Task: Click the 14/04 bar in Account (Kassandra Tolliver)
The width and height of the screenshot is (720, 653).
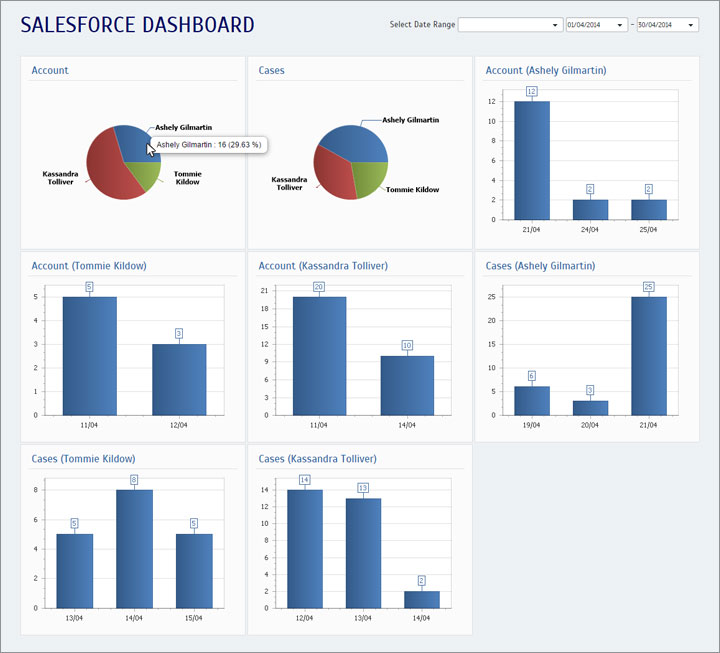Action: point(407,386)
